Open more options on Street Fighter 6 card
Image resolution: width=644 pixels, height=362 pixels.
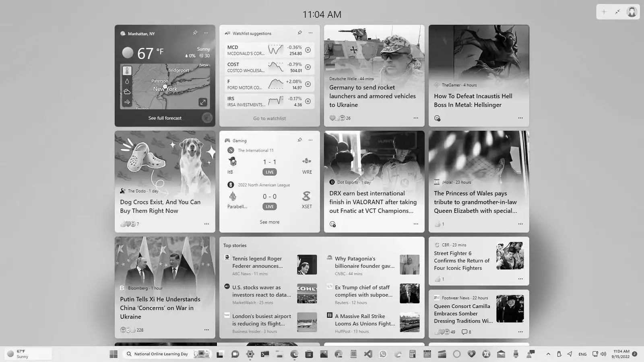pos(520,279)
